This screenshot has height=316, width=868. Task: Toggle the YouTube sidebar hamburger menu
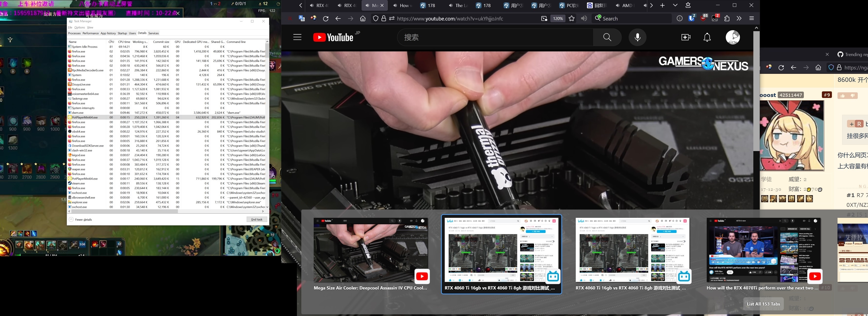tap(297, 37)
